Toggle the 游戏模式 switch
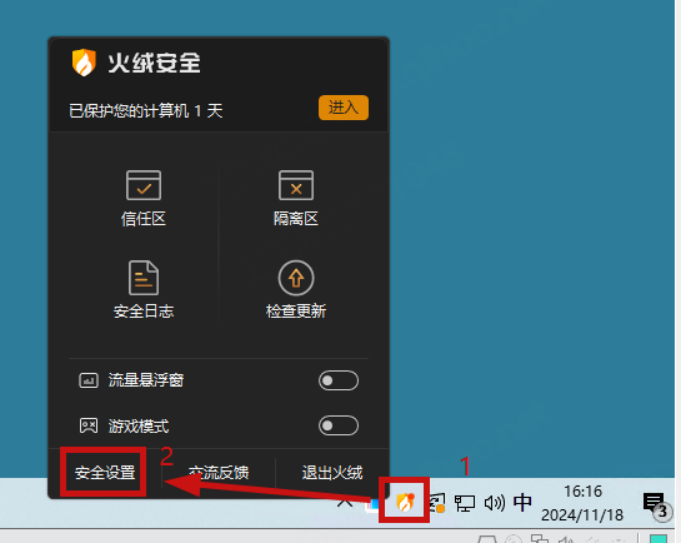Image resolution: width=682 pixels, height=543 pixels. (x=338, y=426)
